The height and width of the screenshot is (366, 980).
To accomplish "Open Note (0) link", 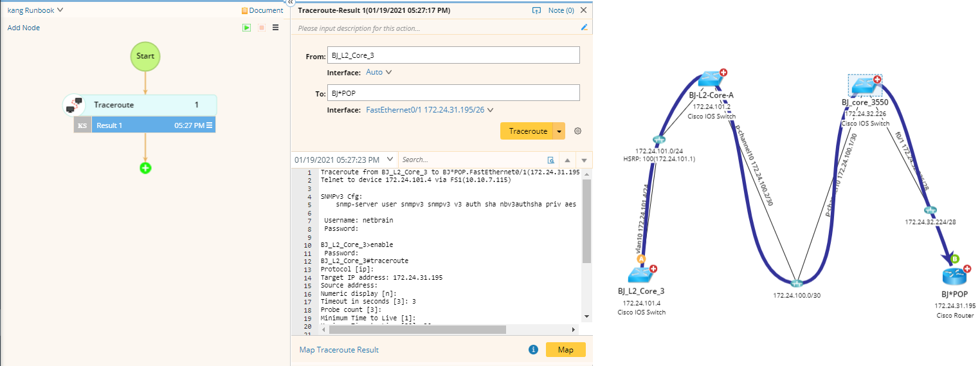I will tap(561, 10).
